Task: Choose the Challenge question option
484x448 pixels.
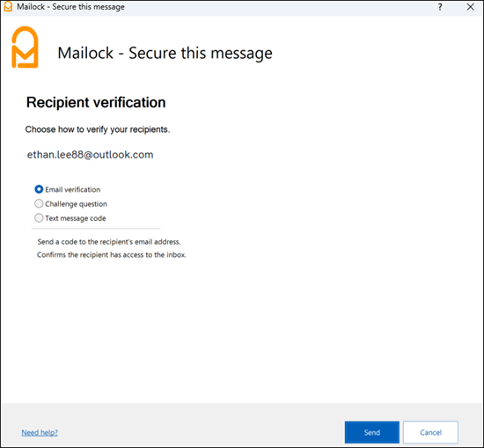Action: click(x=39, y=204)
